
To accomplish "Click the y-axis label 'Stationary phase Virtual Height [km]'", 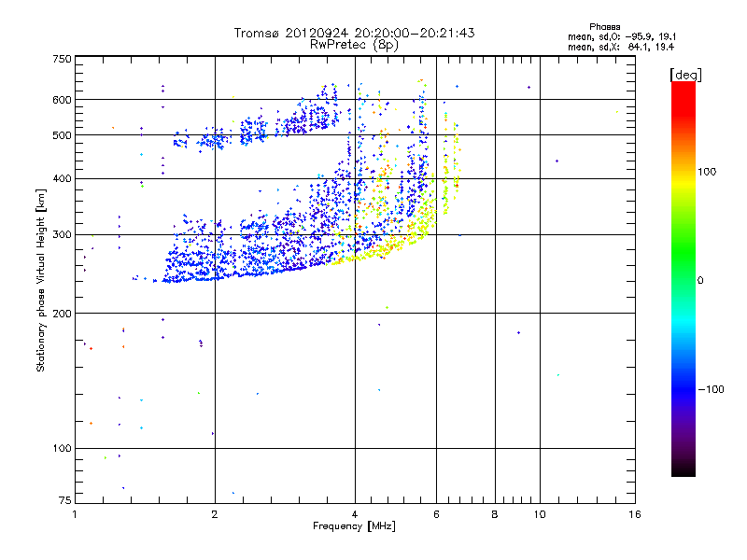I will 40,280.
